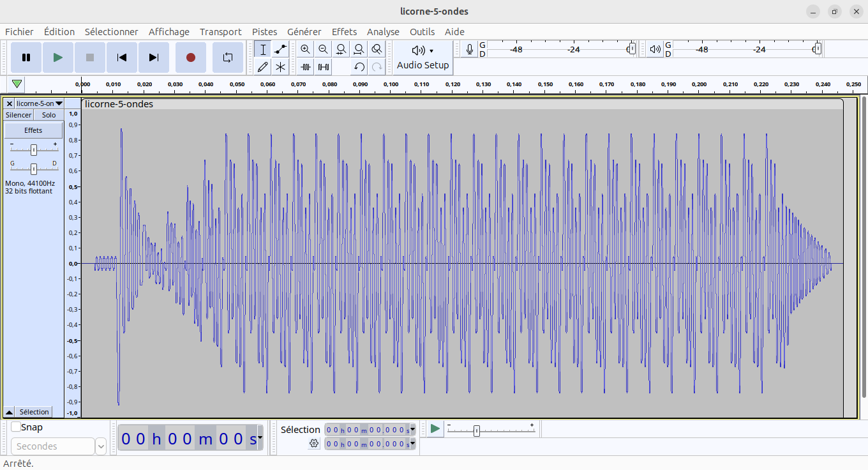Toggle Solo on the licorne-5-ondes track
Viewport: 868px width, 470px height.
click(49, 115)
